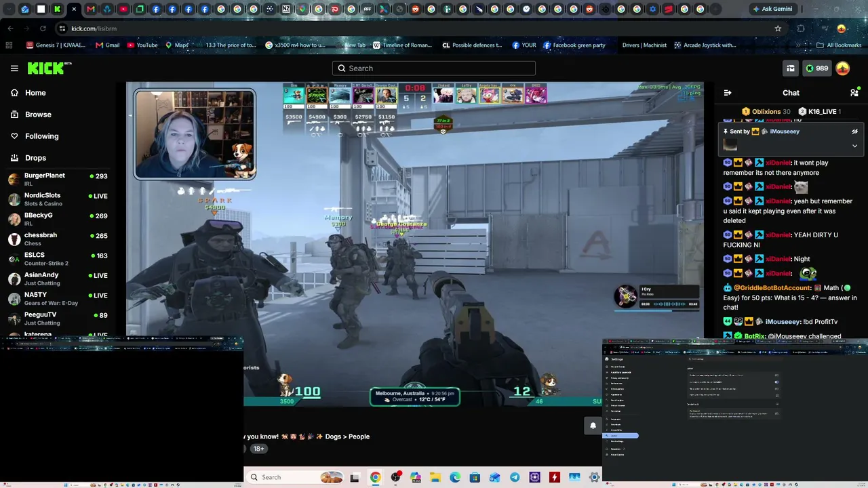Open the AsianAndy channel
868x488 pixels.
(58, 279)
